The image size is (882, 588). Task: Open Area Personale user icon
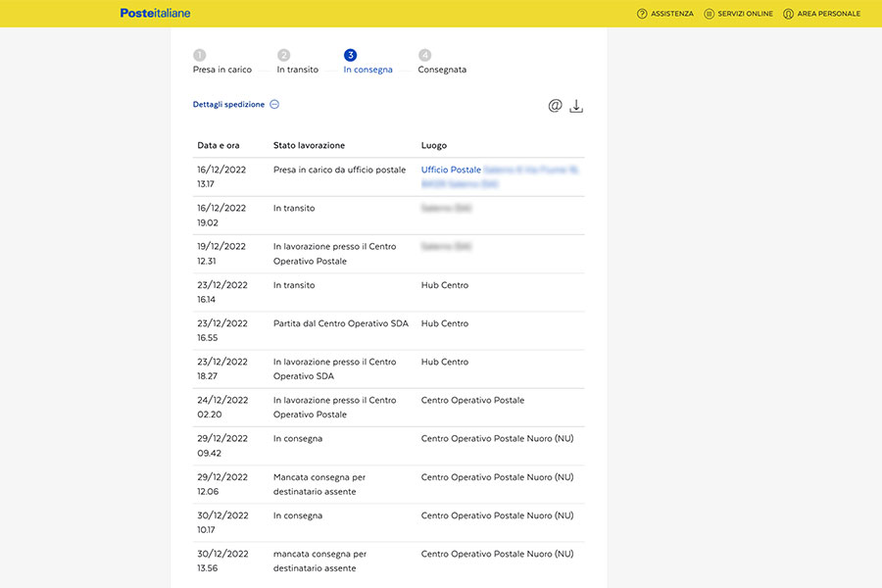tap(788, 14)
